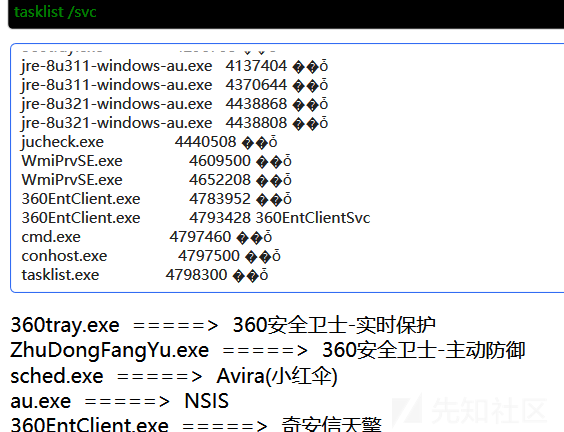Screen dimensions: 564x432
Task: Click the WmiPrvSE.exe row with PID 4652208
Action: (x=156, y=180)
